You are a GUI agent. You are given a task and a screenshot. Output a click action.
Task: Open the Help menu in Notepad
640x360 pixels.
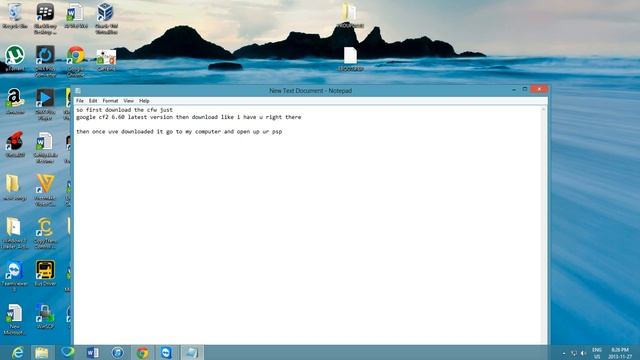pyautogui.click(x=144, y=101)
